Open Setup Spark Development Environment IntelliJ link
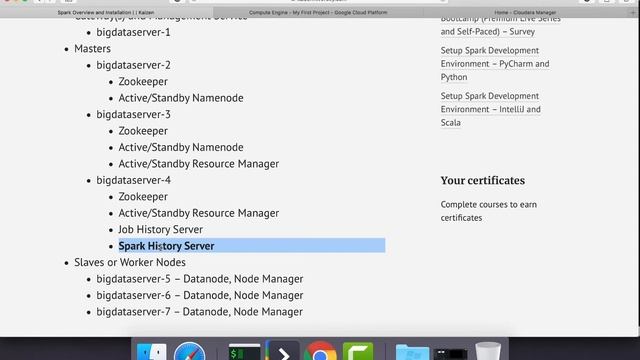640x360 pixels. point(491,109)
